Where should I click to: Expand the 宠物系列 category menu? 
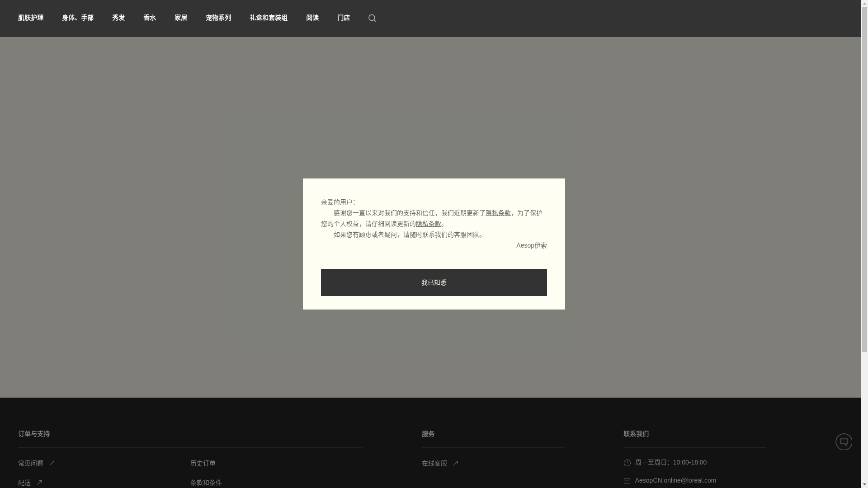click(x=218, y=18)
